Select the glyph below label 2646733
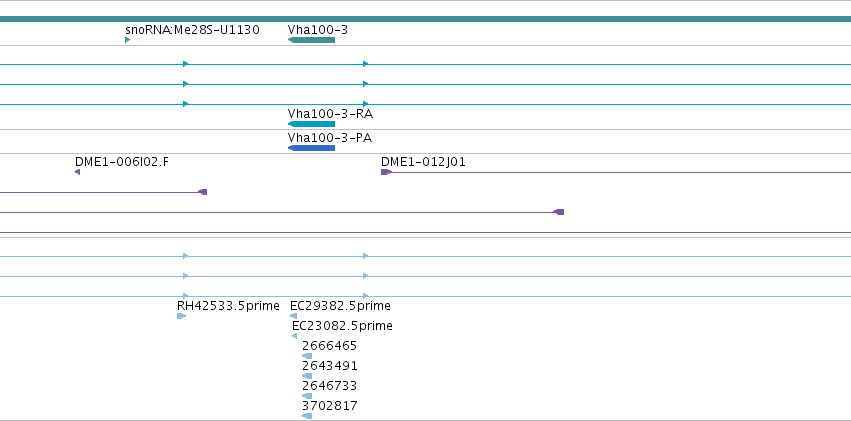 coord(307,397)
